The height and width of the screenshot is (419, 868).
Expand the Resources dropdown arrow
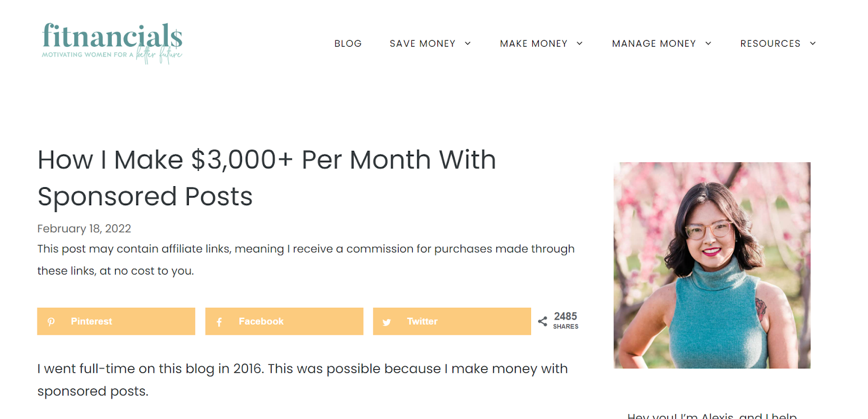click(x=813, y=43)
